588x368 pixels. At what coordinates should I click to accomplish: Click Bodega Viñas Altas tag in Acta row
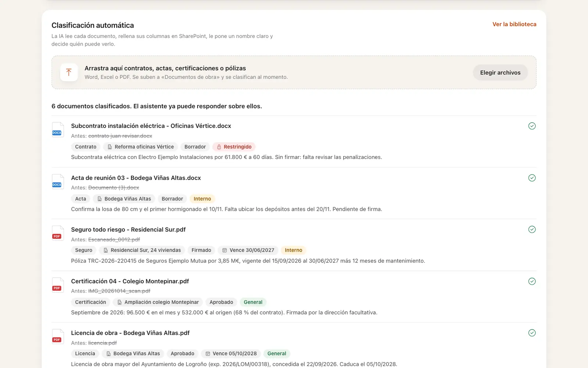coord(124,199)
